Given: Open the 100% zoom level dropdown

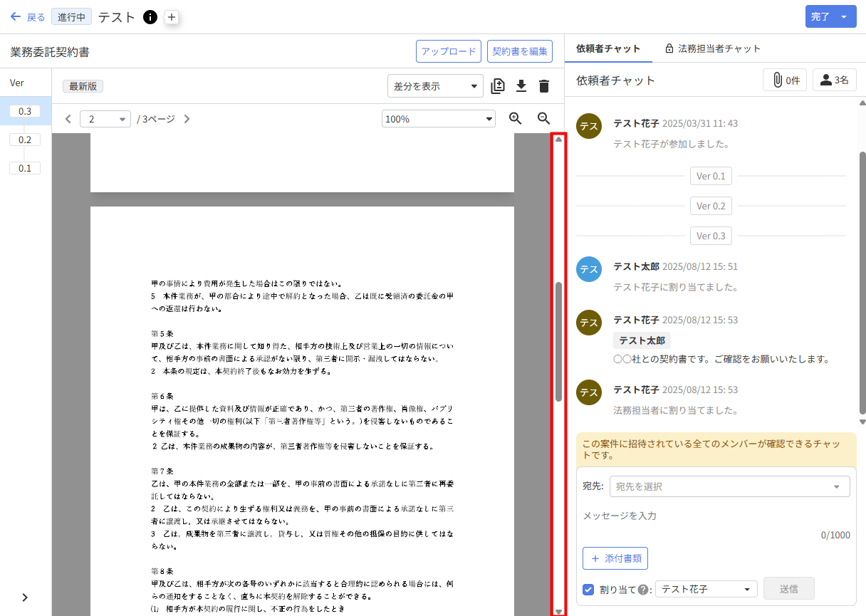Looking at the screenshot, I should pos(439,119).
